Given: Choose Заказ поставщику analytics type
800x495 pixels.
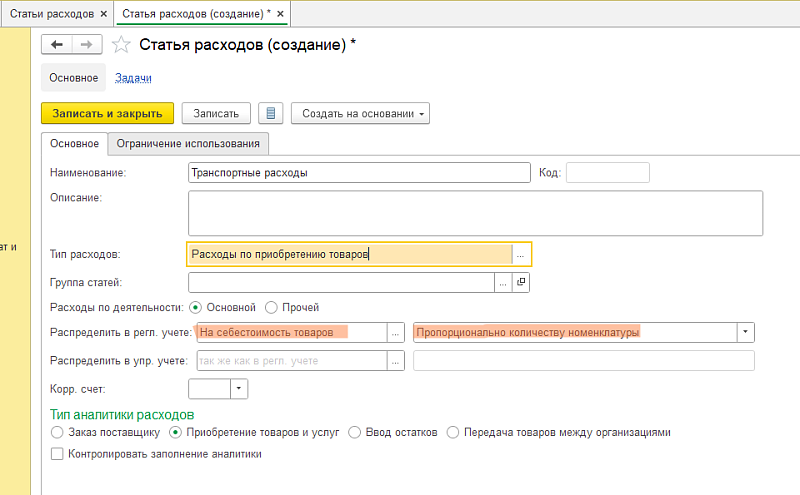Looking at the screenshot, I should coord(56,433).
